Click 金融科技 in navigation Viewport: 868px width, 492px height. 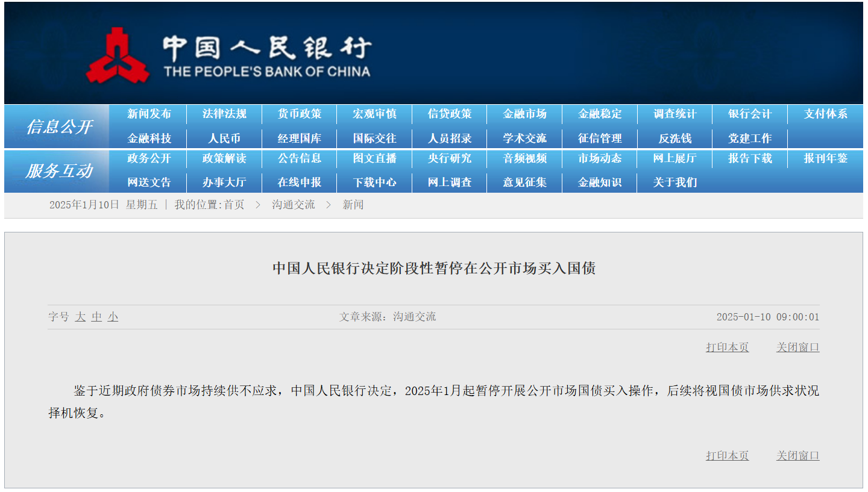point(149,139)
